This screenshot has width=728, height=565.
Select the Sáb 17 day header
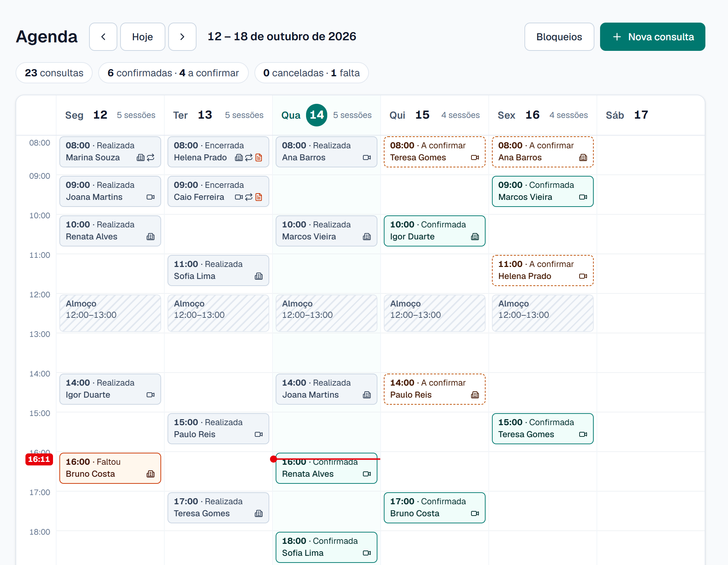(x=650, y=115)
